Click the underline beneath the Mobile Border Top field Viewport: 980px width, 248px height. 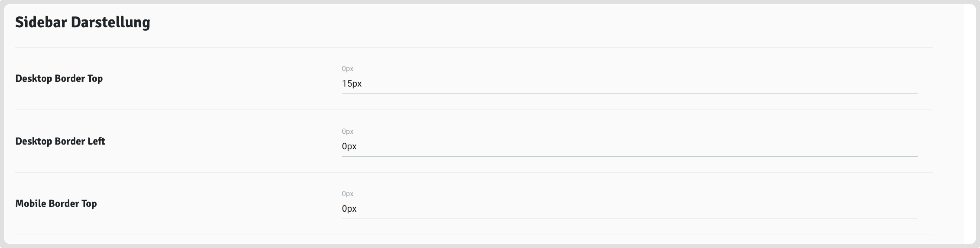point(629,219)
